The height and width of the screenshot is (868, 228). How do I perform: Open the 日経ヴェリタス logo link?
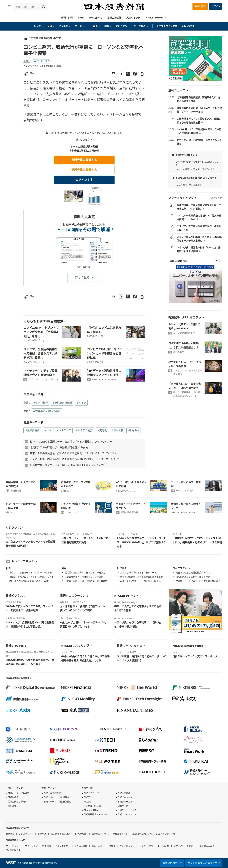184,699
